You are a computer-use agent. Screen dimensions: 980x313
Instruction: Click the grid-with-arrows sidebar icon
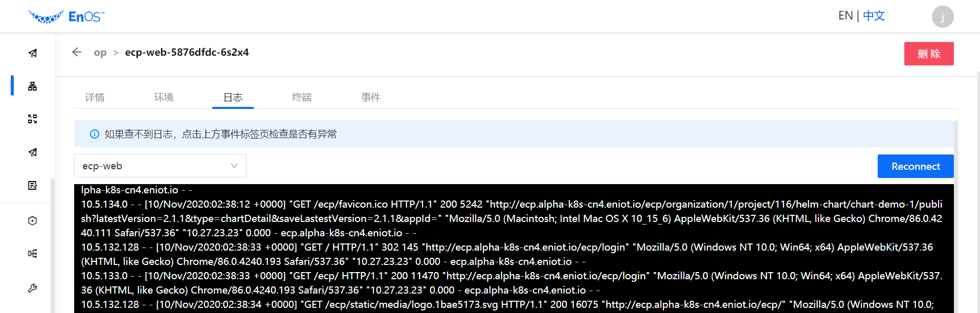click(33, 119)
